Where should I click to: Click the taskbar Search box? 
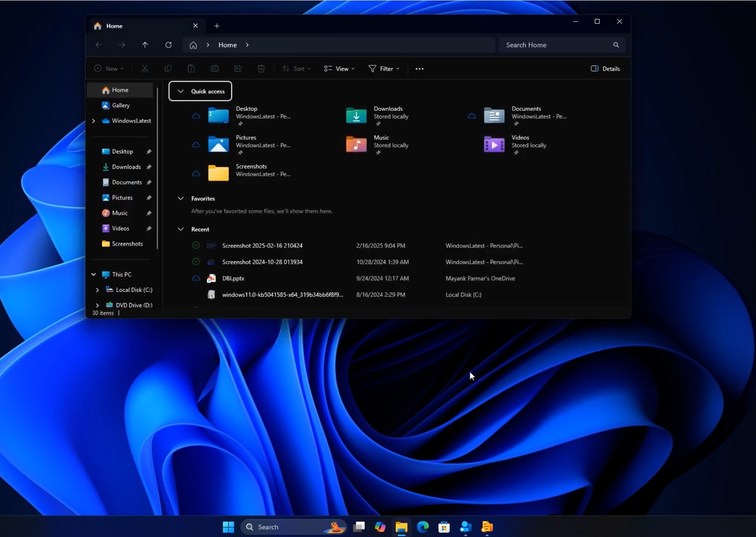294,527
